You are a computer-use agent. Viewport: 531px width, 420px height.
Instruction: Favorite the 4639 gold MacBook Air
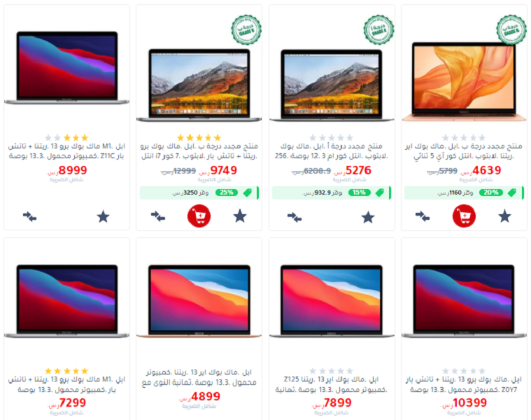click(x=504, y=216)
